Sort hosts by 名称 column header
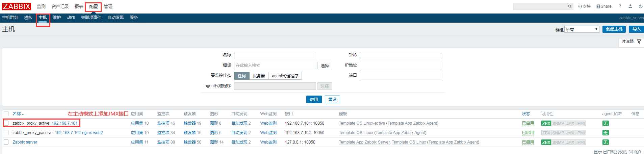 (x=18, y=114)
